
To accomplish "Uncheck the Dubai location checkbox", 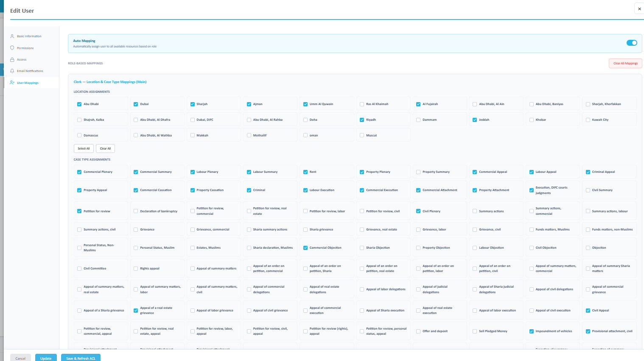I will coord(136,104).
